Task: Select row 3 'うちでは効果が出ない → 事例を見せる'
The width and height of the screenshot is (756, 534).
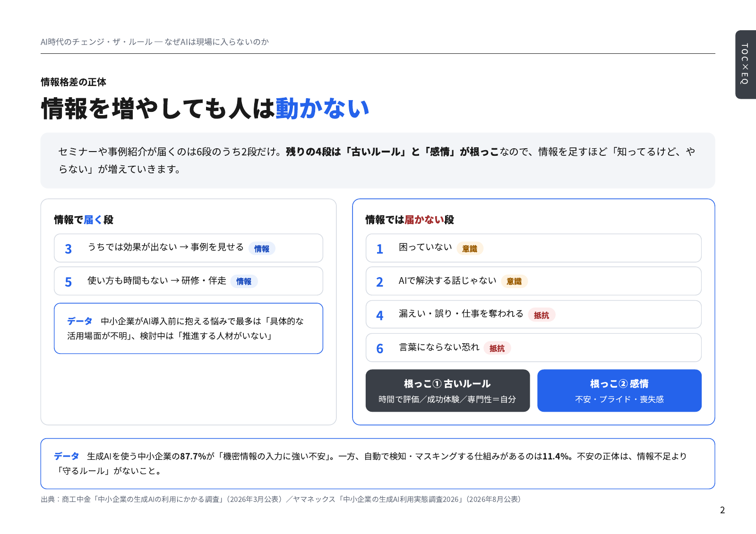Action: [x=189, y=248]
